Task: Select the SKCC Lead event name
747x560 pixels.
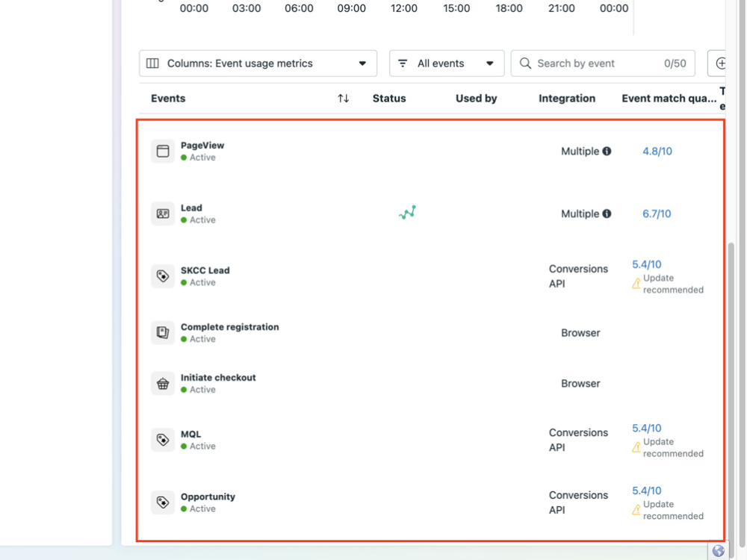Action: (x=205, y=270)
